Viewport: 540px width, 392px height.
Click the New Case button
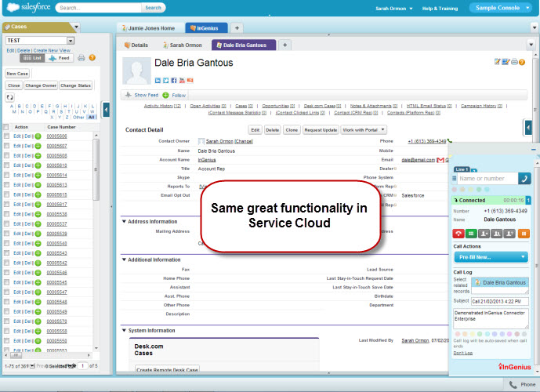17,74
